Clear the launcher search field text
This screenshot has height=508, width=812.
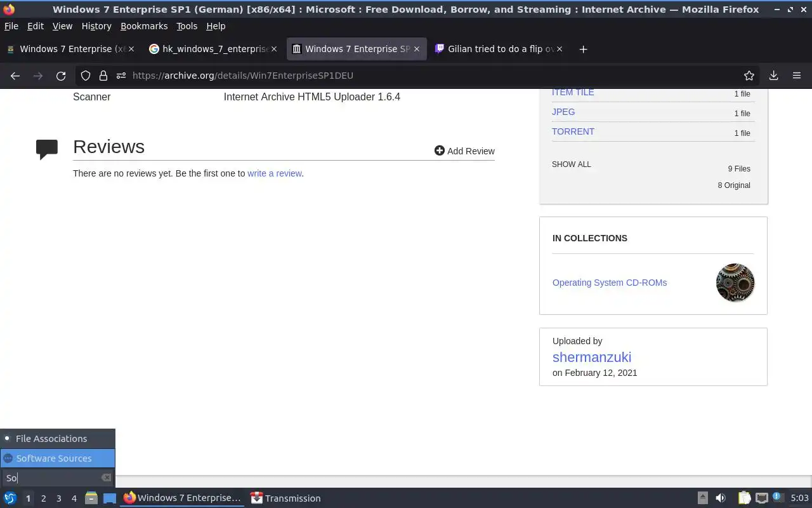[106, 478]
